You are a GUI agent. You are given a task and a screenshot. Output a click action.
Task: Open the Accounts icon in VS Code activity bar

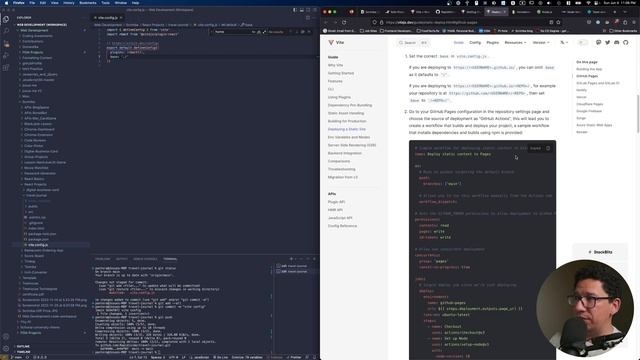point(6,337)
